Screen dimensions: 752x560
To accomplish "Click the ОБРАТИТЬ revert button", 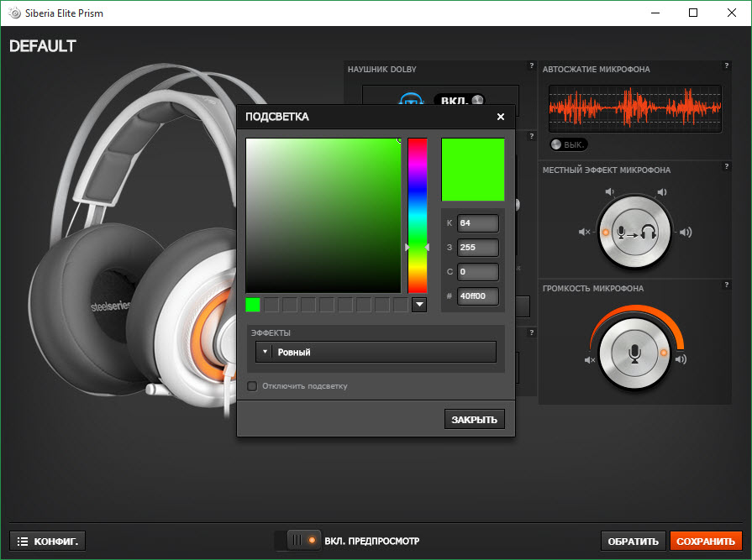I will click(633, 542).
